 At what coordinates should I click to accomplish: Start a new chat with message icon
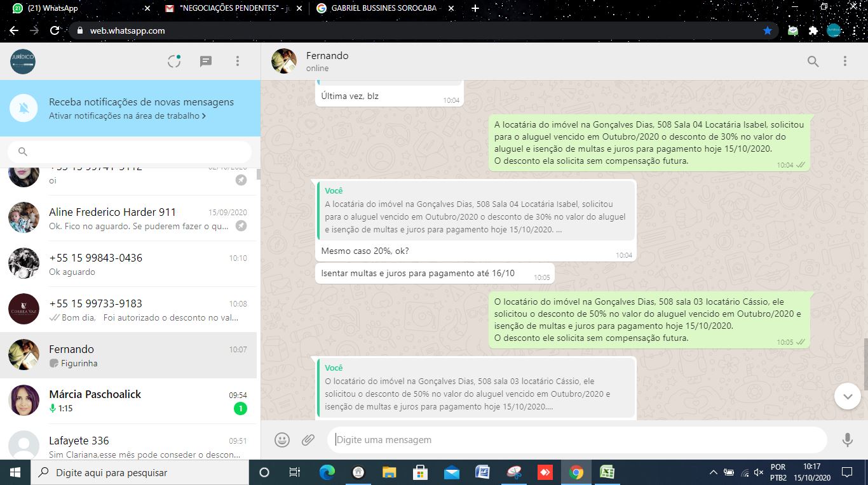206,62
